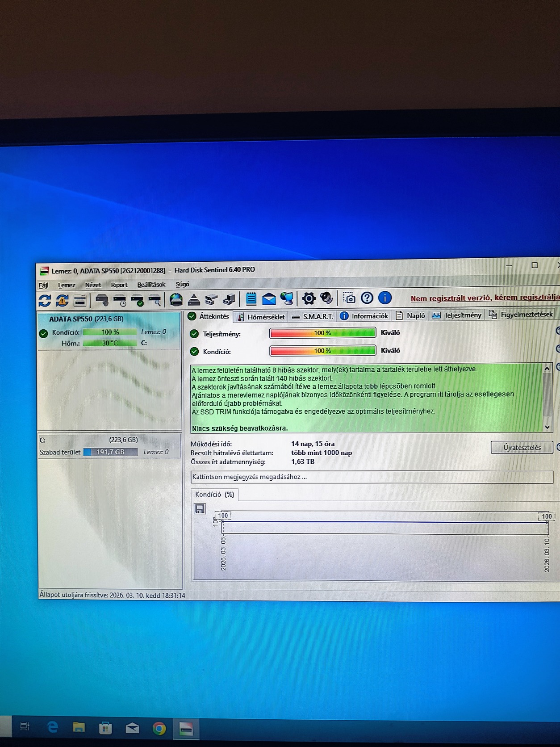Open the blue notepad report icon
Screen dimensions: 560x747
tap(251, 299)
